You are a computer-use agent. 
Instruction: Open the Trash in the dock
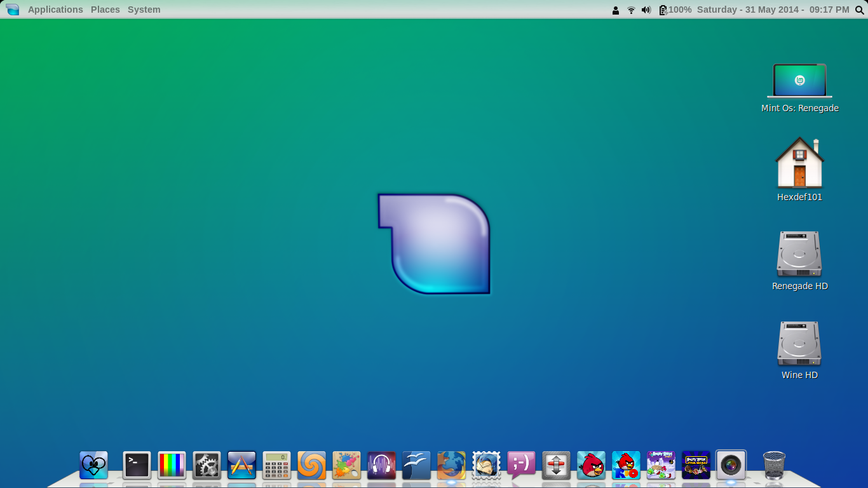(x=774, y=465)
